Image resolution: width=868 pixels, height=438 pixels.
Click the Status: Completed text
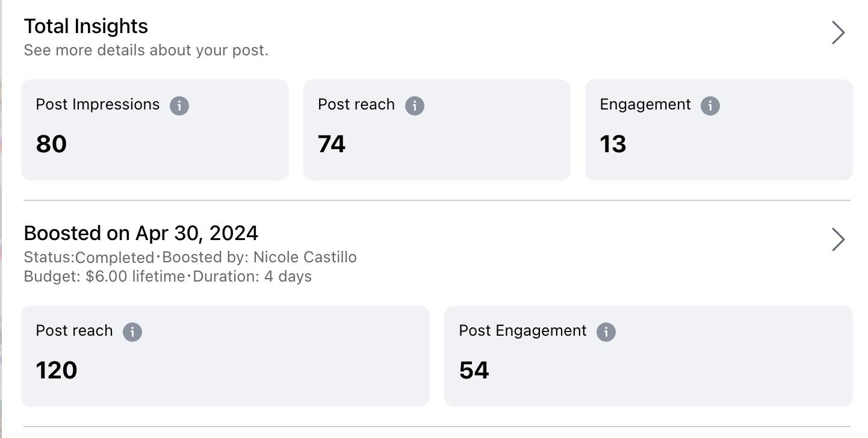tap(89, 258)
